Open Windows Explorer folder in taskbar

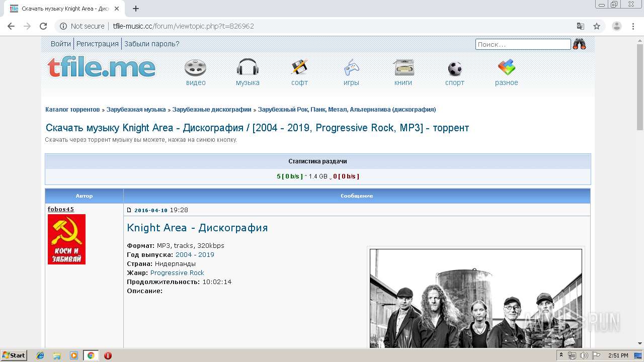tap(57, 355)
